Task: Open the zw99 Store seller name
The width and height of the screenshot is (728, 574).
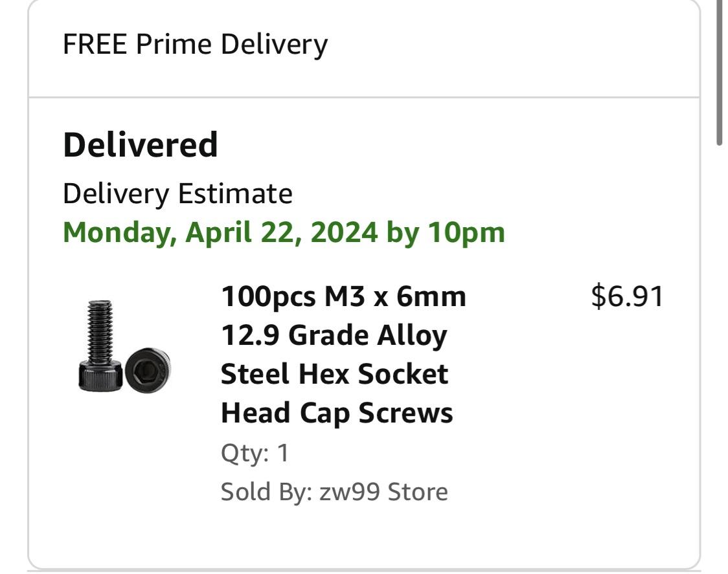Action: click(383, 492)
